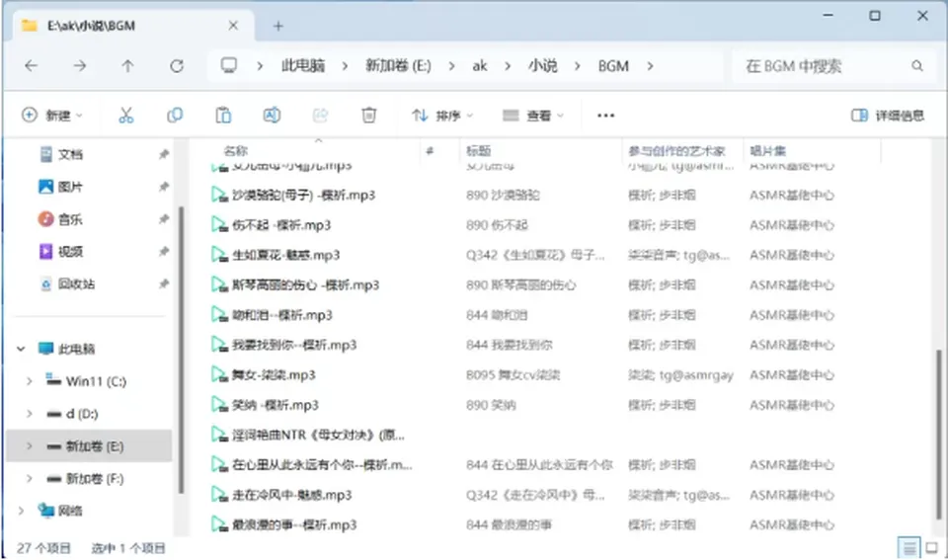Collapse the 此电脑 tree node
The width and height of the screenshot is (948, 560).
coord(21,349)
